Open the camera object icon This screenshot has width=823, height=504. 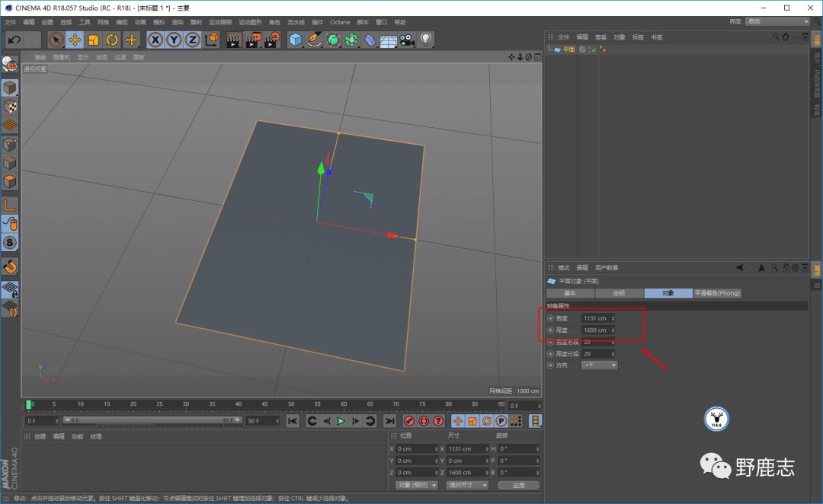coord(407,40)
